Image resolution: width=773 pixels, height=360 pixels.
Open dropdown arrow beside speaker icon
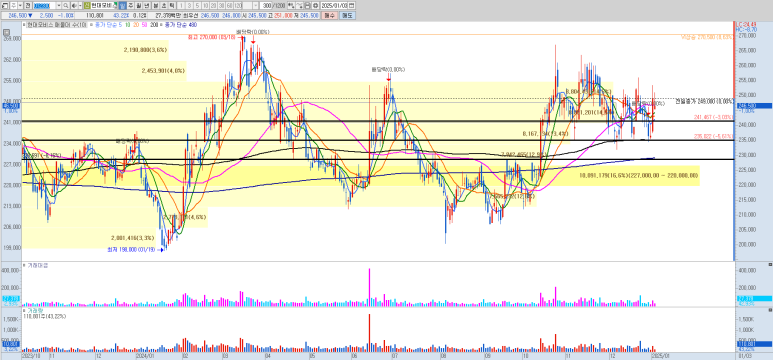tap(80, 5)
